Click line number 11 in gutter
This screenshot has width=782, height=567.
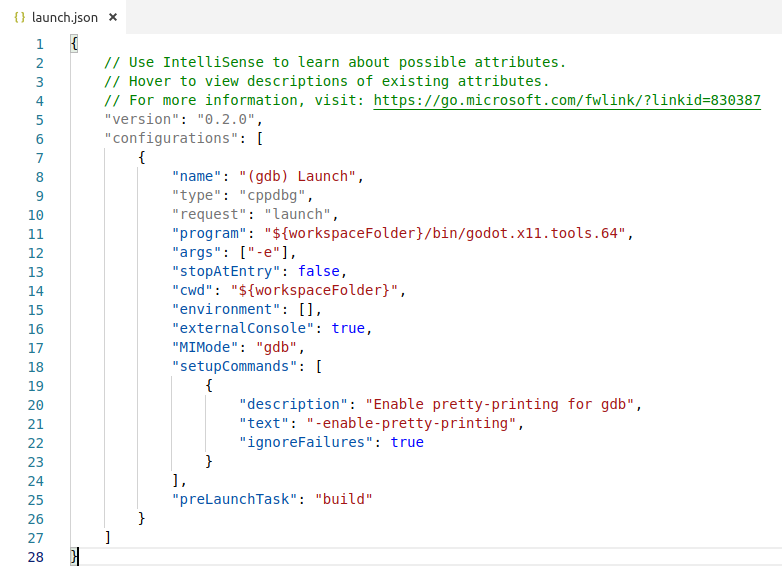pos(36,234)
